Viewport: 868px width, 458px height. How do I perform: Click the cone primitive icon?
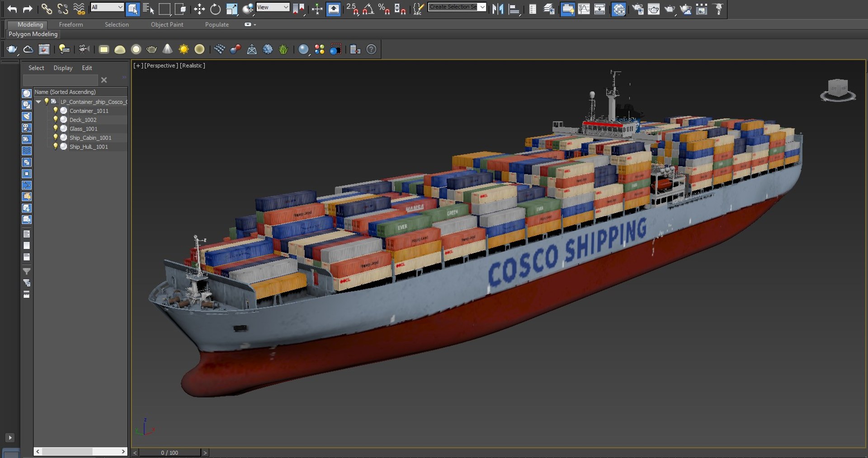168,49
